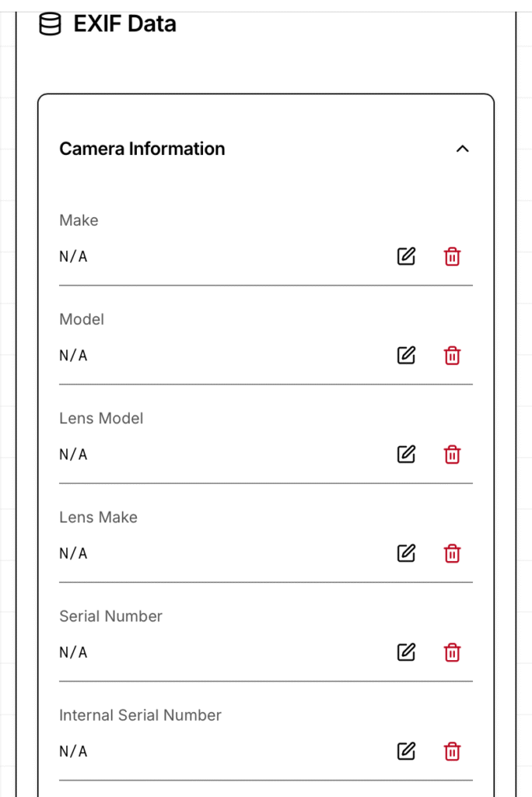532x797 pixels.
Task: Delete the Internal Serial Number entry
Action: coord(452,750)
